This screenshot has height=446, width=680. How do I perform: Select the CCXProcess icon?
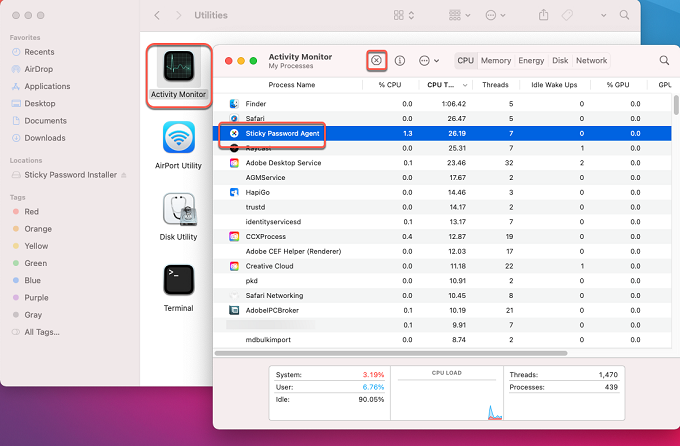click(234, 236)
